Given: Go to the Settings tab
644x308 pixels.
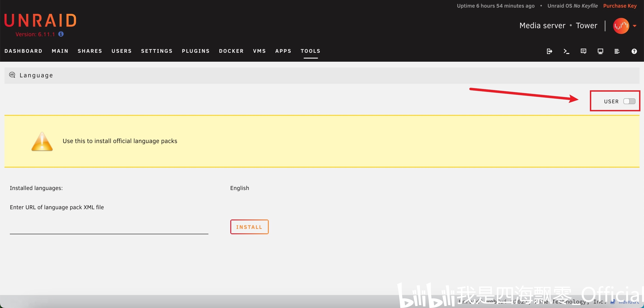Looking at the screenshot, I should click(157, 51).
